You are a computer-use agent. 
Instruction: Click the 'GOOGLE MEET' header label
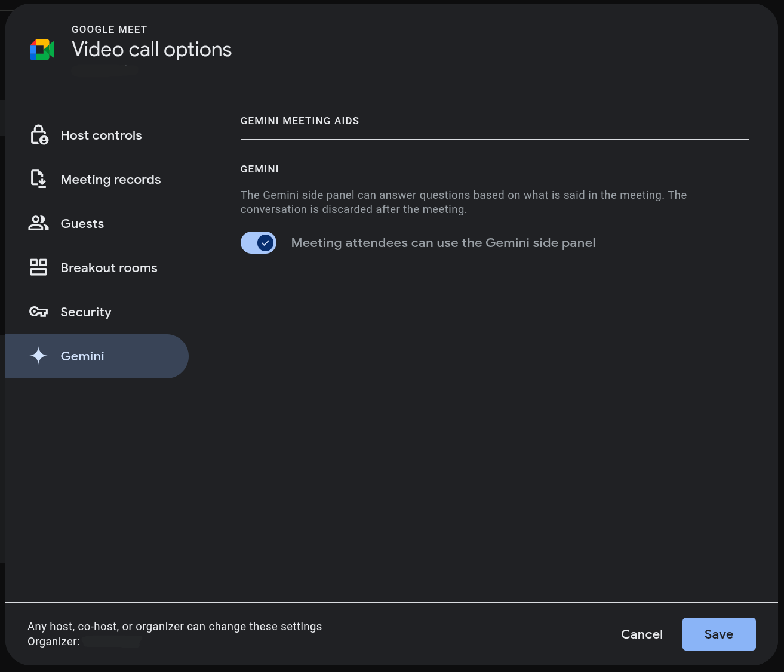[x=109, y=29]
